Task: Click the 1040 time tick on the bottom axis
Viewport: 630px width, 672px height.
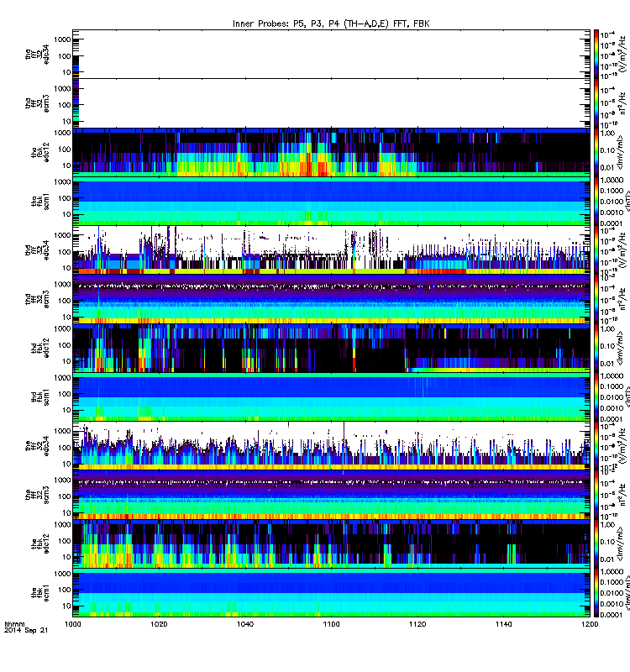Action: [245, 624]
